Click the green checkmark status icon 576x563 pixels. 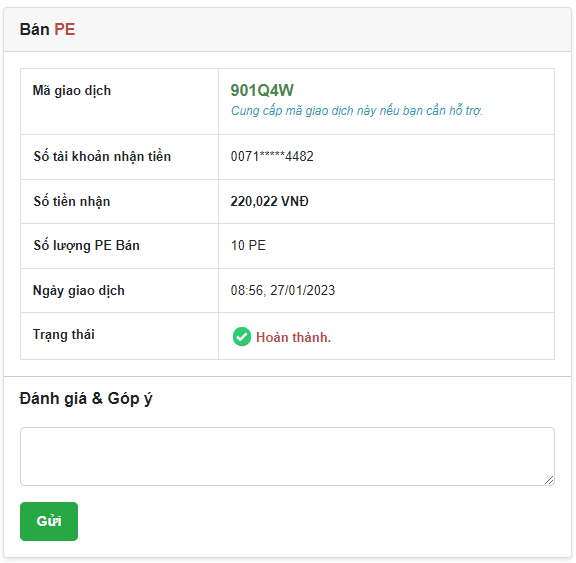click(242, 336)
